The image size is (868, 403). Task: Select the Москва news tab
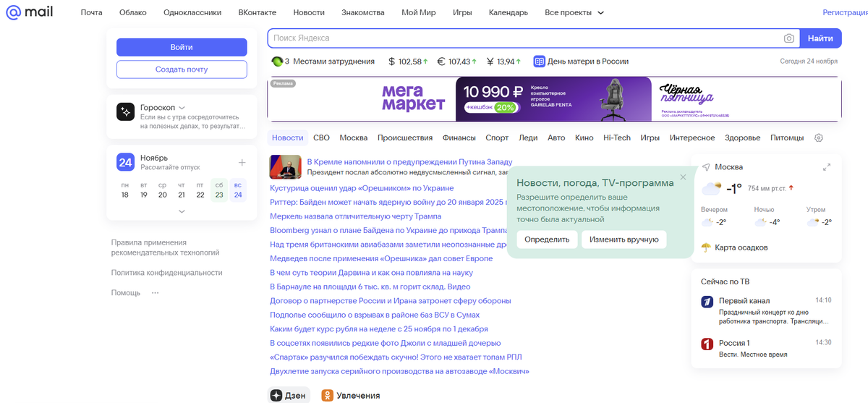pyautogui.click(x=354, y=138)
